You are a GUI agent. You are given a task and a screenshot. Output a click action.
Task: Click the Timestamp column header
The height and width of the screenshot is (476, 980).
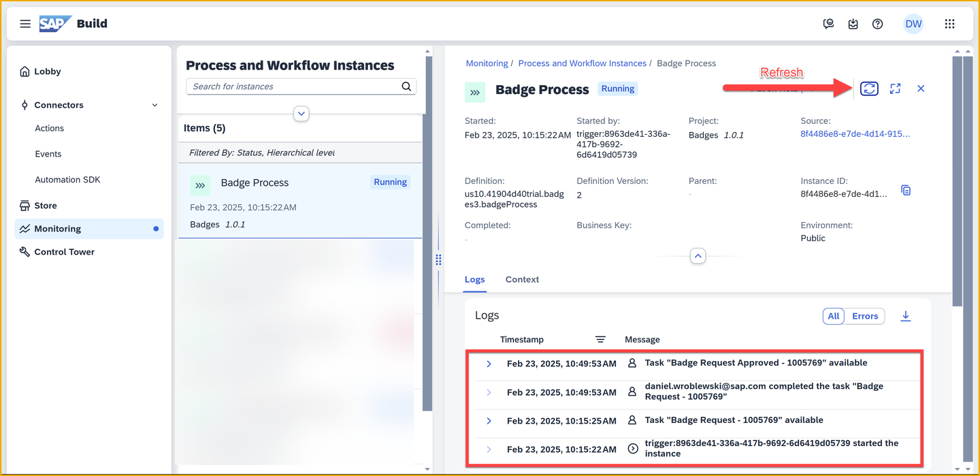coord(522,339)
